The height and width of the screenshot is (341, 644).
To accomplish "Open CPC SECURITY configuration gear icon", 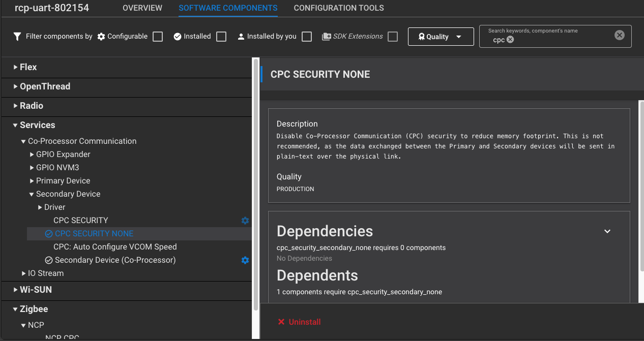I will [245, 221].
